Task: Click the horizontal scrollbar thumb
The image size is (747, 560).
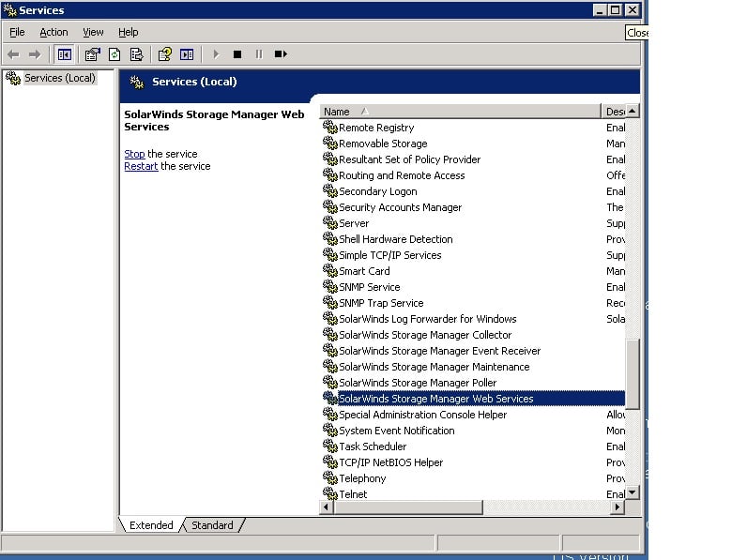Action: (x=408, y=507)
